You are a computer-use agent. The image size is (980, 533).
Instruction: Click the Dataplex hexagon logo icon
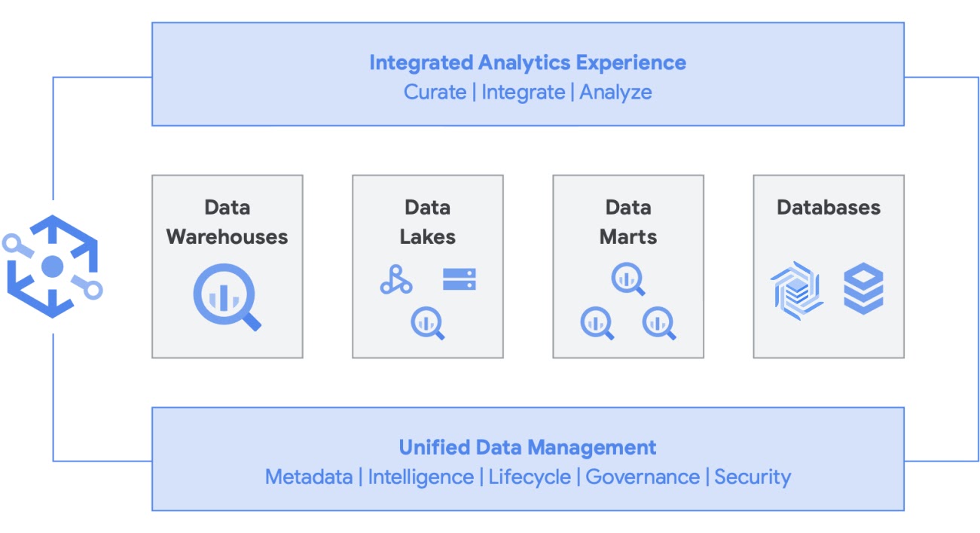pos(52,266)
